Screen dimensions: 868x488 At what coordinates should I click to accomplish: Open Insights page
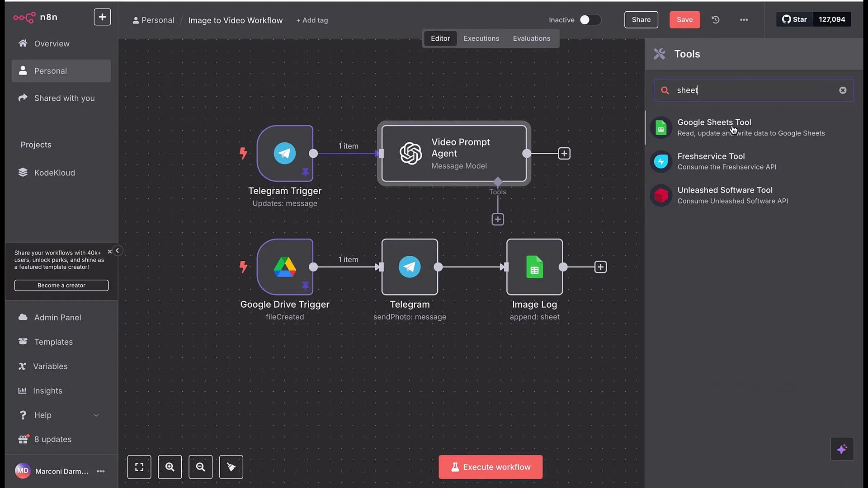(x=61, y=391)
